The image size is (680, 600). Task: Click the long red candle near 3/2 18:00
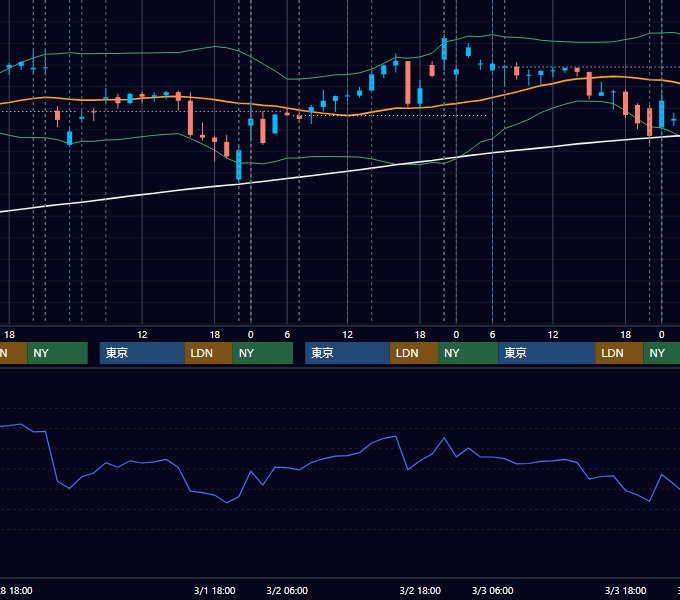pyautogui.click(x=408, y=83)
